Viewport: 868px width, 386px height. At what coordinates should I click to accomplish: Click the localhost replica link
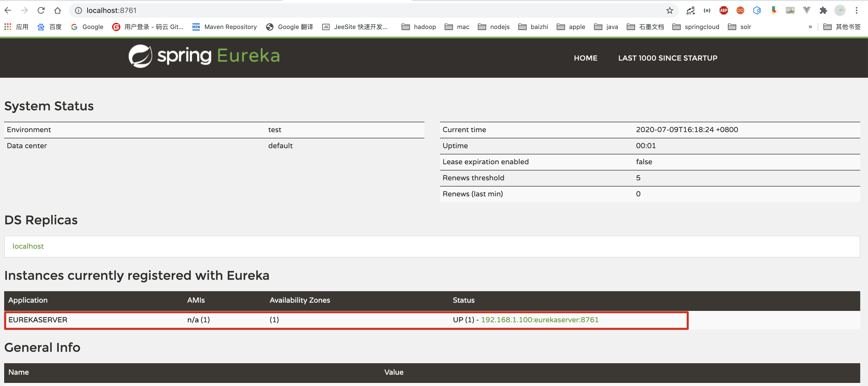click(28, 246)
